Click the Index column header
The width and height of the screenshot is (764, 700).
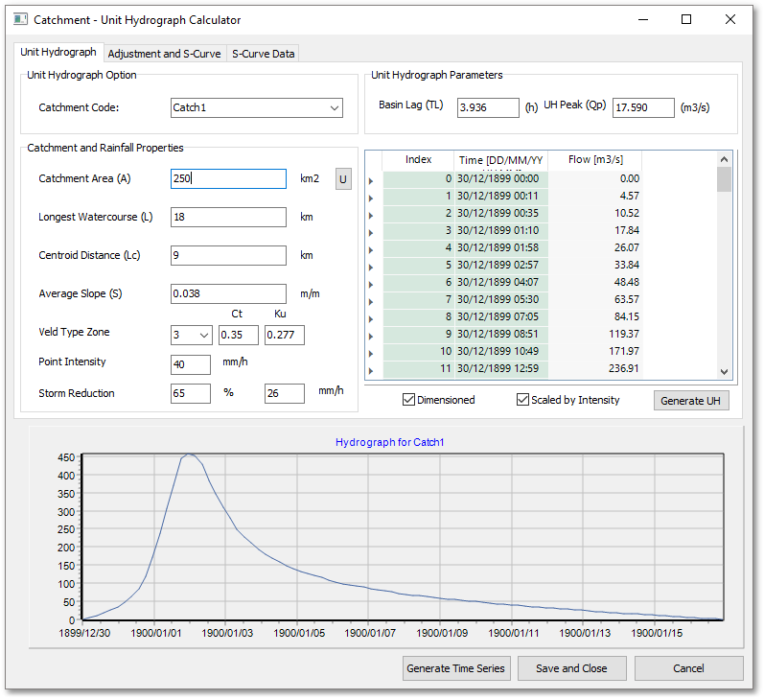coord(418,160)
